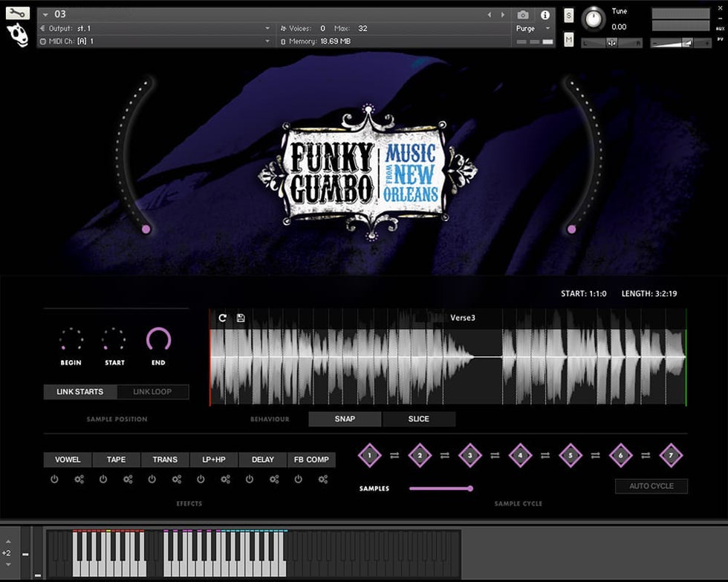Open the MIDI Ch channel dropdown
Image resolution: width=728 pixels, height=582 pixels.
pos(267,42)
